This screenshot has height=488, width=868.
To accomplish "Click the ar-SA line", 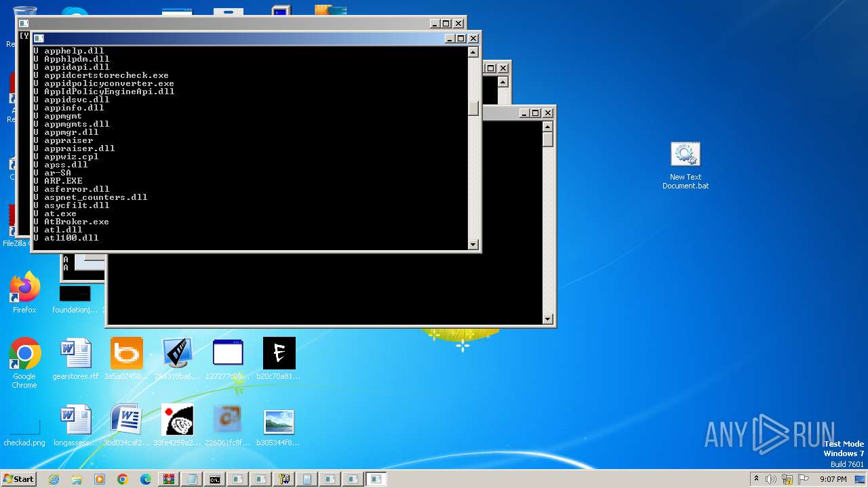I will (x=58, y=173).
